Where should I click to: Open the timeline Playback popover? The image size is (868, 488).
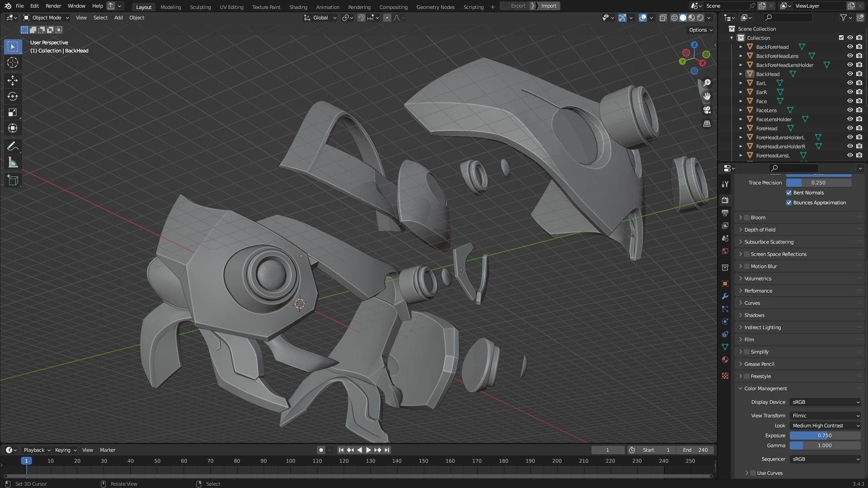(x=36, y=450)
